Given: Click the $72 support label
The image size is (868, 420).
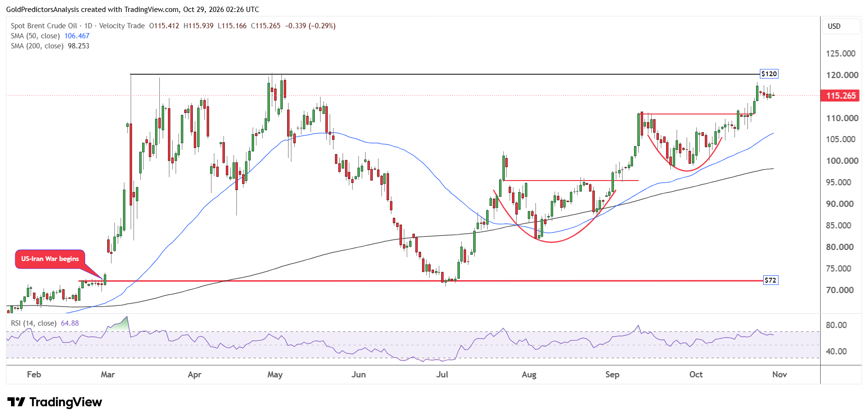Looking at the screenshot, I should [x=770, y=280].
